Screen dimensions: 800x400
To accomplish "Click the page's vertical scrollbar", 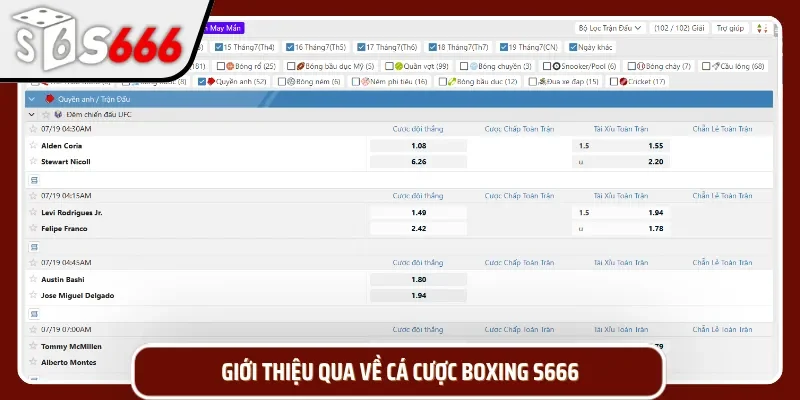I will pos(777,30).
